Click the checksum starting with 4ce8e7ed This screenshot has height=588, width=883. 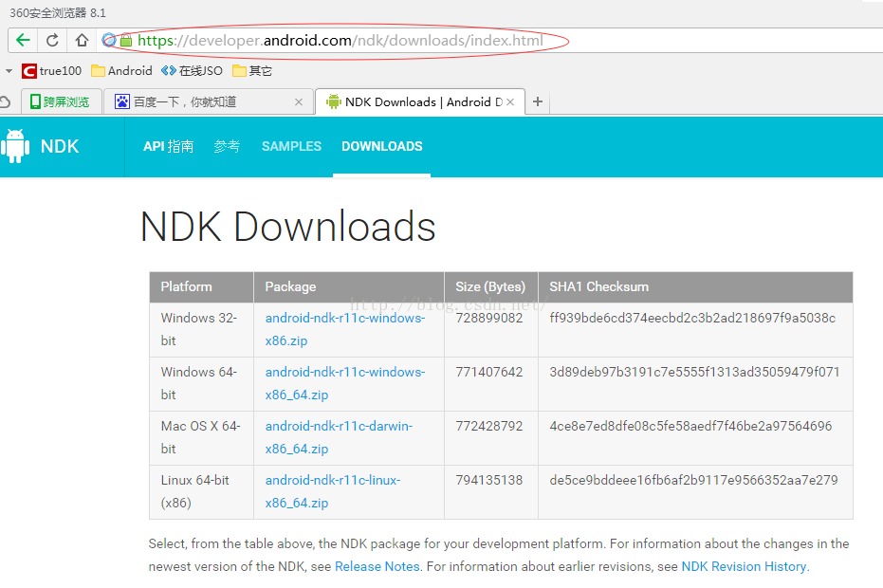pos(691,427)
